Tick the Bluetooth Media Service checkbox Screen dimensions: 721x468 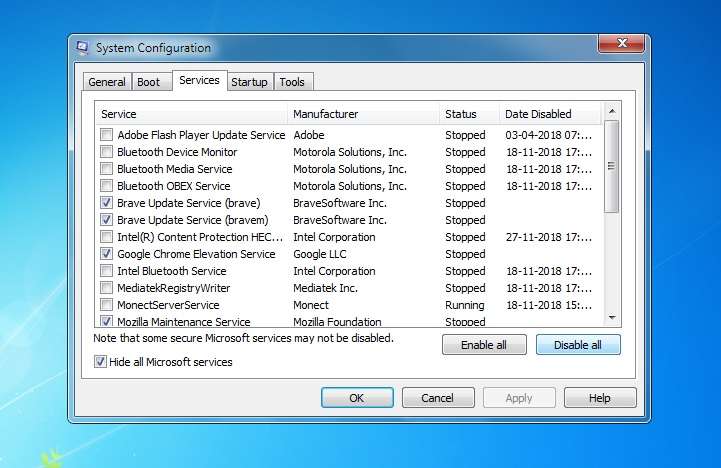coord(106,169)
